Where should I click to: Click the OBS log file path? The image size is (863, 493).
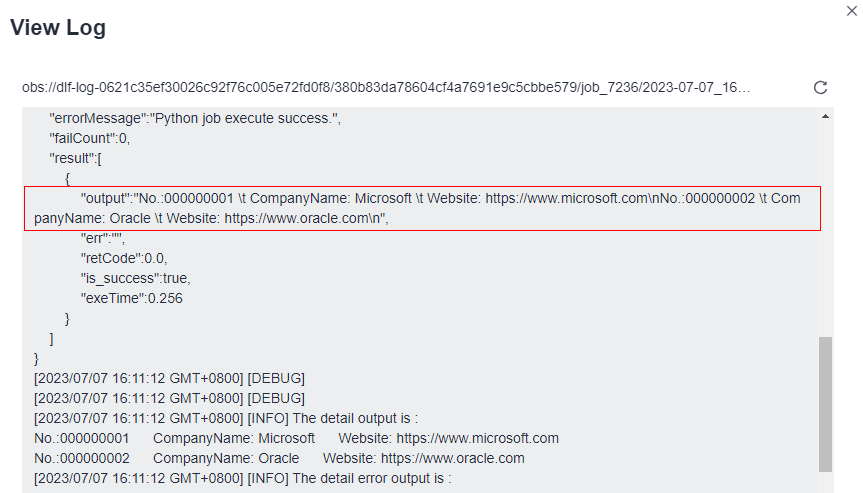[386, 88]
